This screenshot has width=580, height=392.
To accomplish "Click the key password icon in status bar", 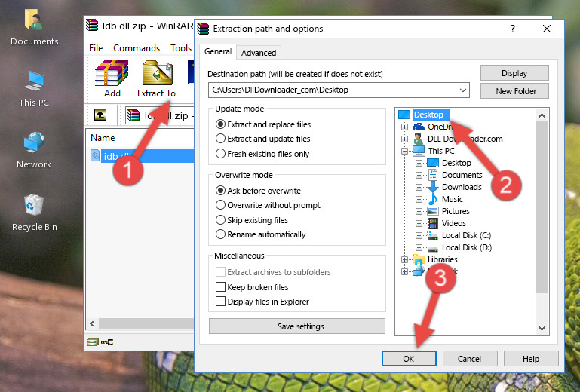I will (x=107, y=342).
